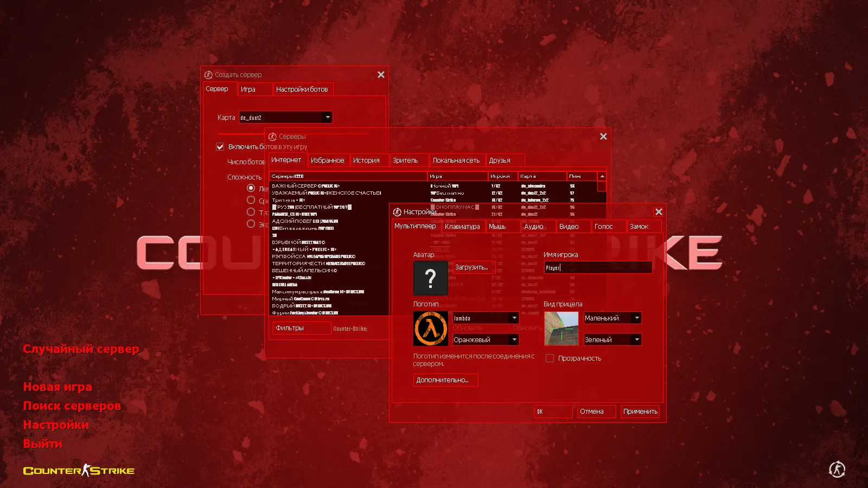Screen dimensions: 868x488
Task: Click the Дополнительно button
Action: 445,380
